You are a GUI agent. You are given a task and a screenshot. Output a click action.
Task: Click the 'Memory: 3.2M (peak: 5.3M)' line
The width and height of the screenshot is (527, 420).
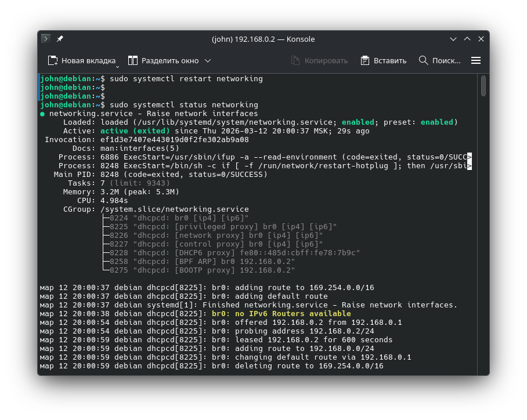pyautogui.click(x=121, y=192)
